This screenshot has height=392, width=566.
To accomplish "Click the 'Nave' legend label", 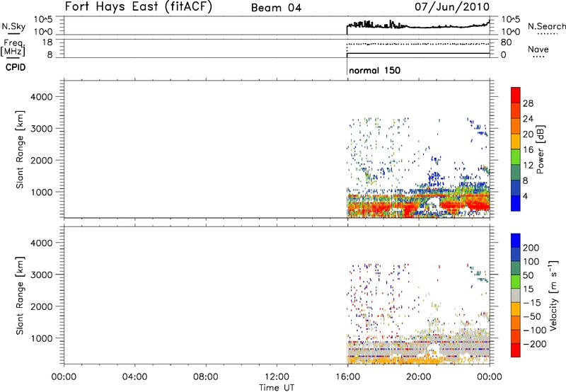I will tap(538, 49).
